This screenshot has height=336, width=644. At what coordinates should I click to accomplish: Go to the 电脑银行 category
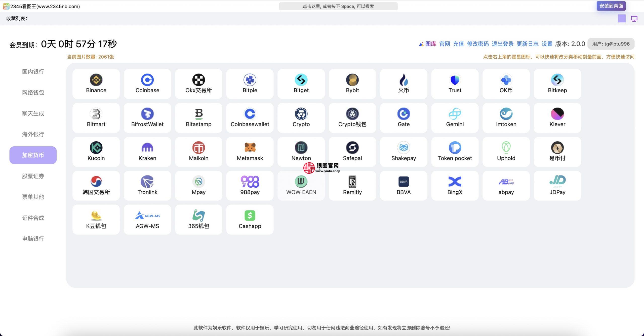[33, 239]
